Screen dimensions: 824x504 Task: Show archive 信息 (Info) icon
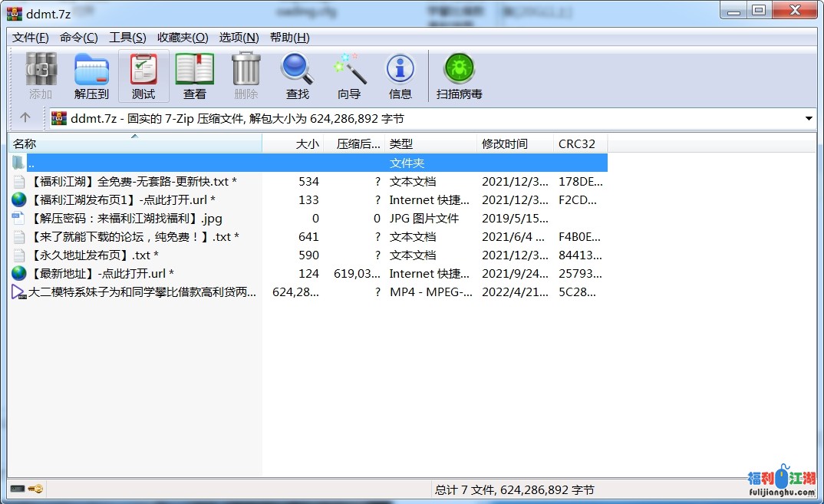pos(400,76)
